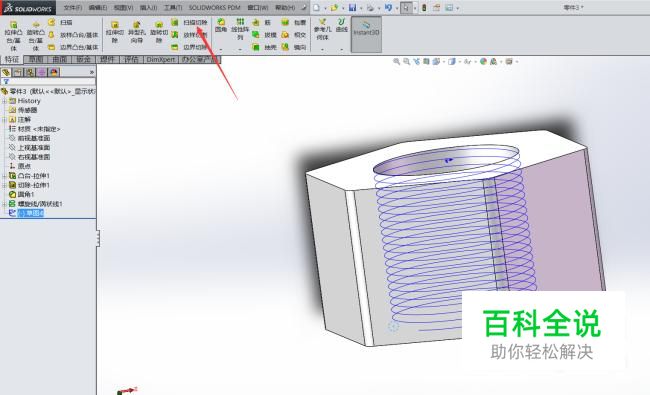Click the Open file icon
Screen dimensions: 650x395
(x=334, y=7)
